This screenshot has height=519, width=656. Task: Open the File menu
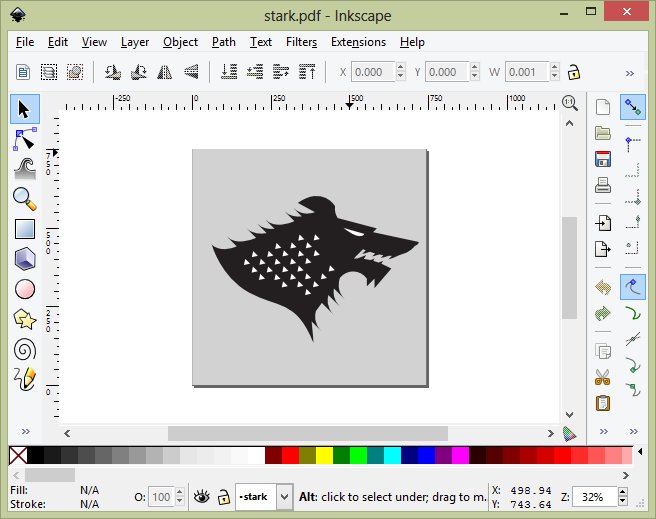25,42
